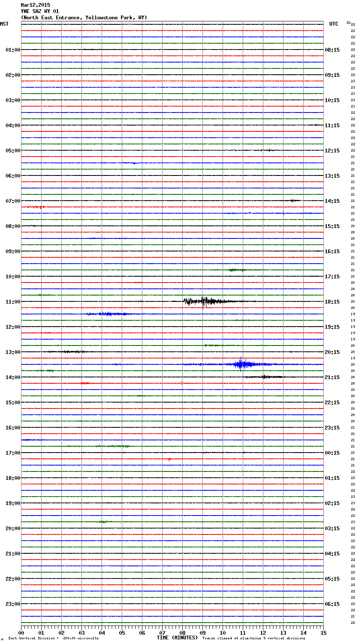357x644 pixels.
Task: Select the 03:00 MST time label
Action: coord(13,100)
